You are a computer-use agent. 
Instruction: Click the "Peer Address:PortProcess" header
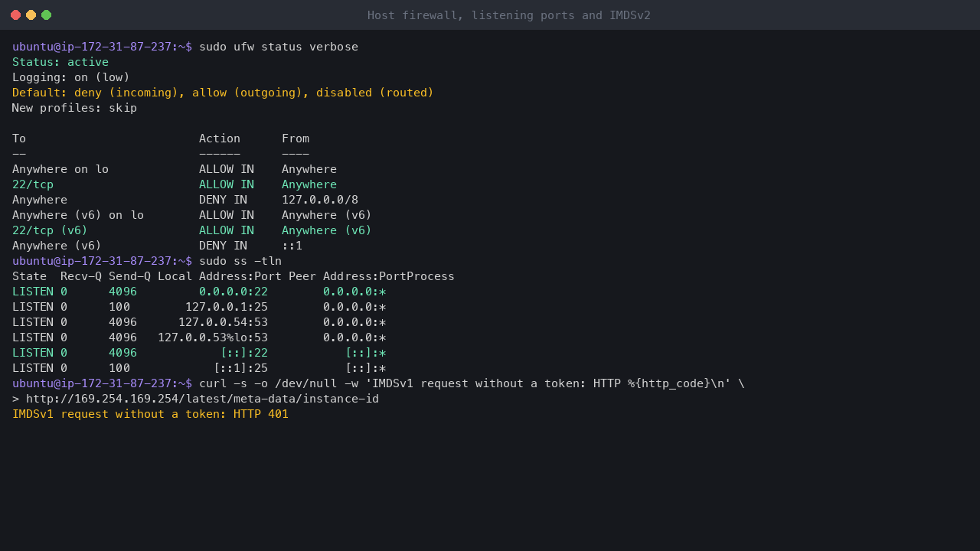[x=371, y=276]
